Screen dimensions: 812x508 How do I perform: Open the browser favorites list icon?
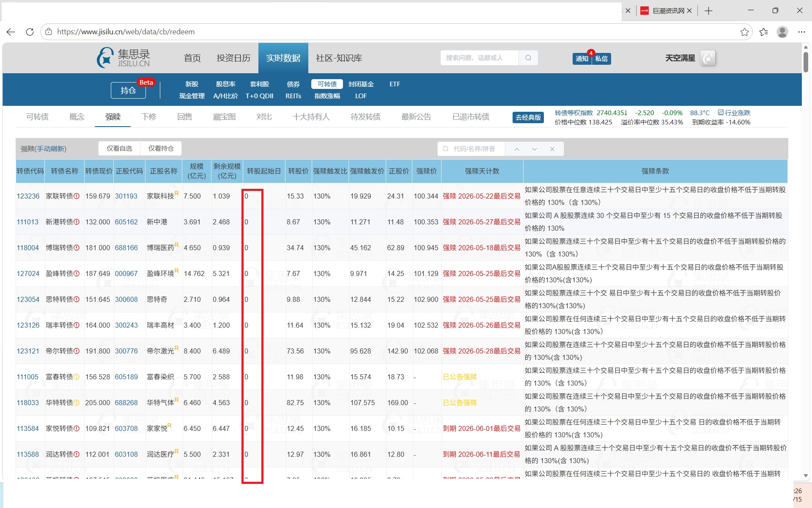(x=763, y=32)
